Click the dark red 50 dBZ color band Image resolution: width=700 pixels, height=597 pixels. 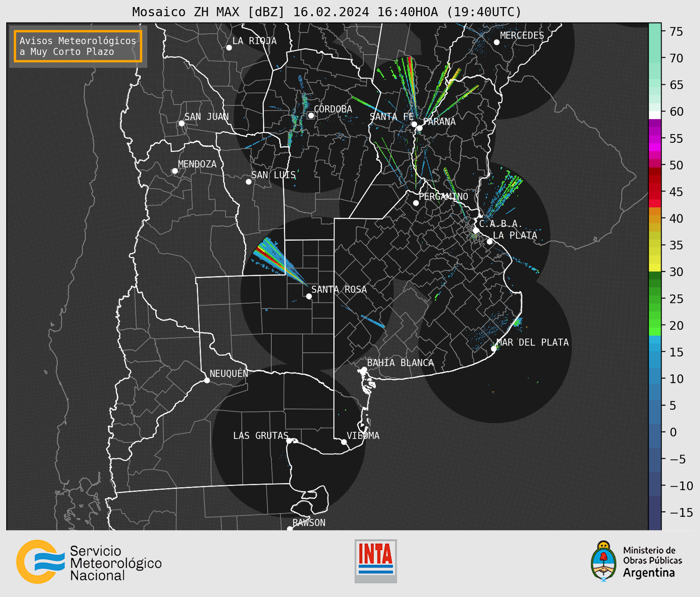coord(655,170)
